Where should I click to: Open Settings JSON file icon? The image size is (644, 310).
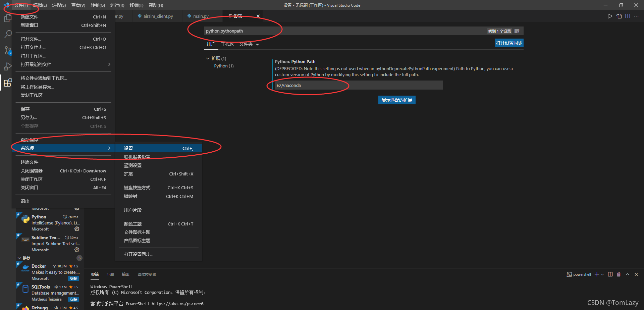619,16
